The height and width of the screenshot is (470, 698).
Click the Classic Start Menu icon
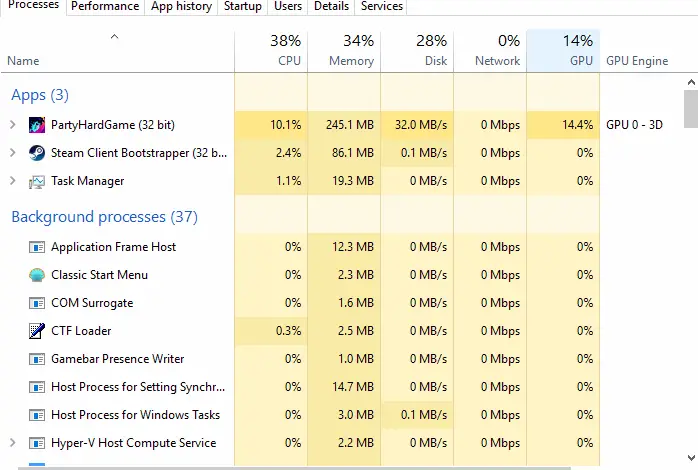(37, 275)
